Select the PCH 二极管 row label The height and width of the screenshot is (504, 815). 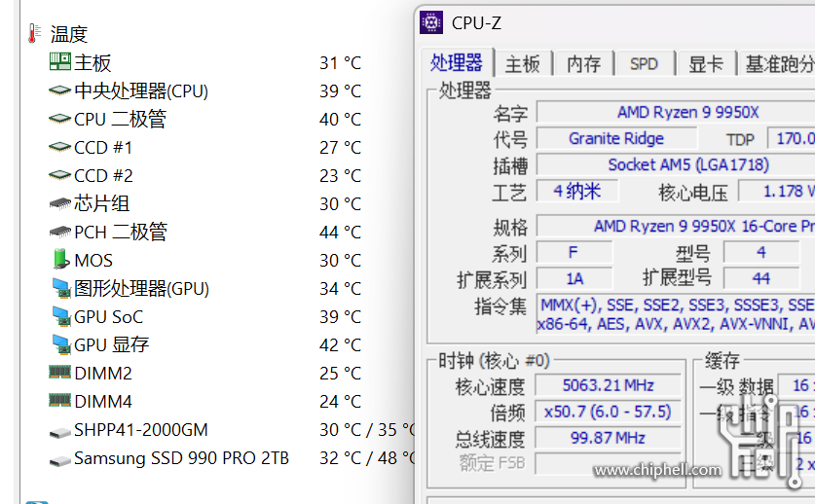tap(121, 232)
